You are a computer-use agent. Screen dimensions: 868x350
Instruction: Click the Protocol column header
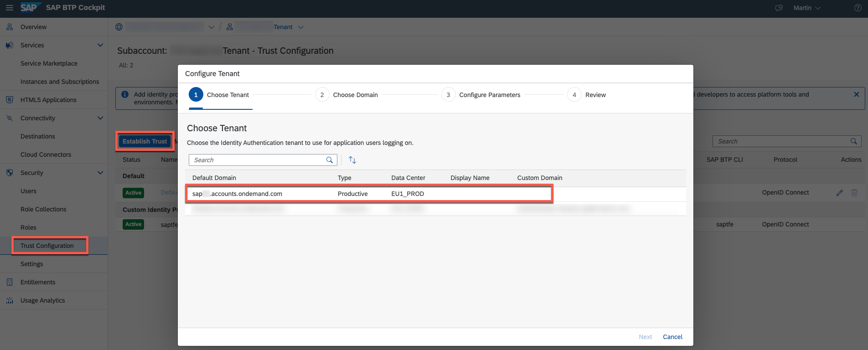point(785,160)
